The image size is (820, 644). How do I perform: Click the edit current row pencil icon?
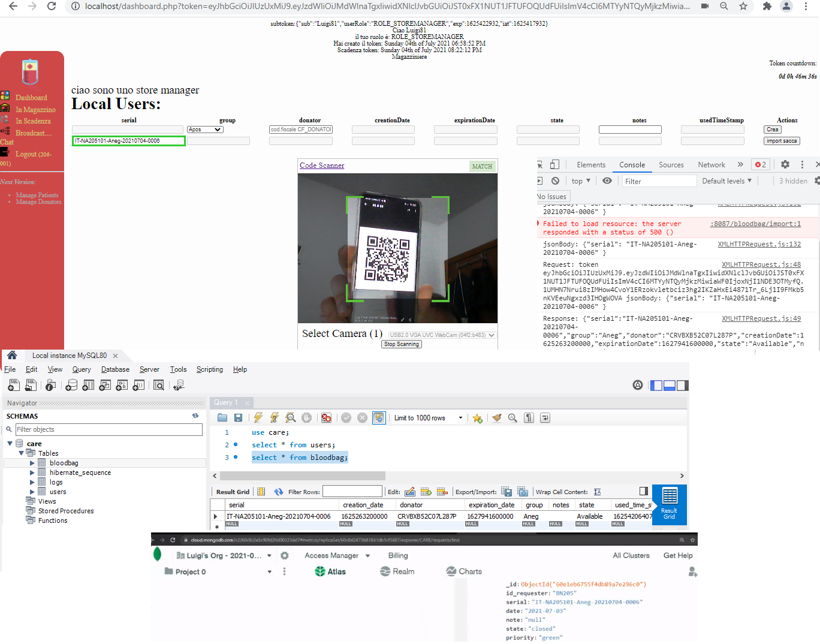[x=410, y=492]
